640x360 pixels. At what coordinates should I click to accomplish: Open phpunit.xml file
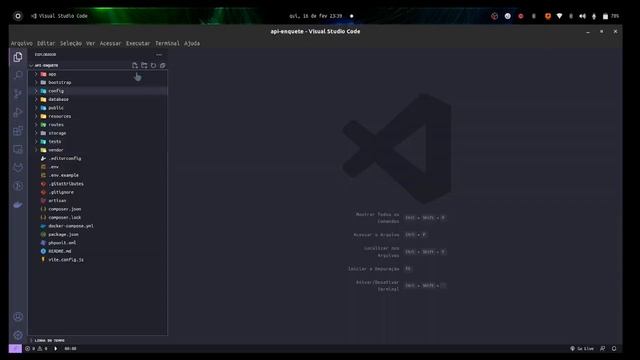[98, 243]
